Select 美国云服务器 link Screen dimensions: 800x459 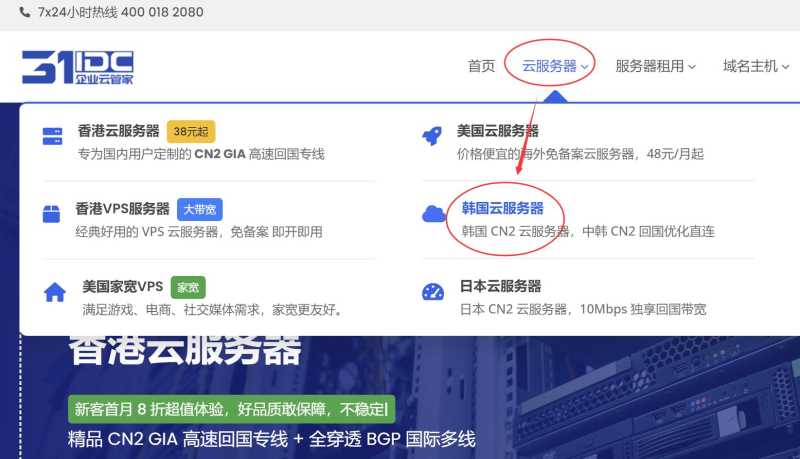point(497,131)
